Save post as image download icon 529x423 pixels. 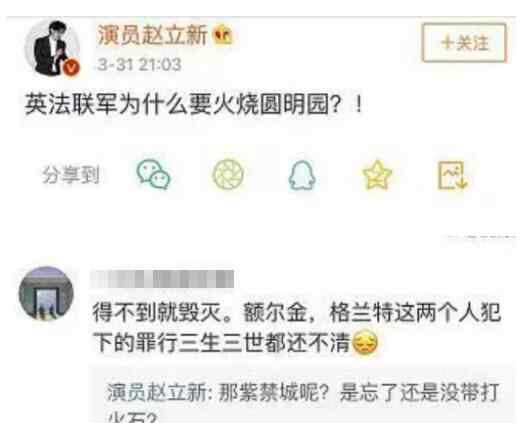452,175
